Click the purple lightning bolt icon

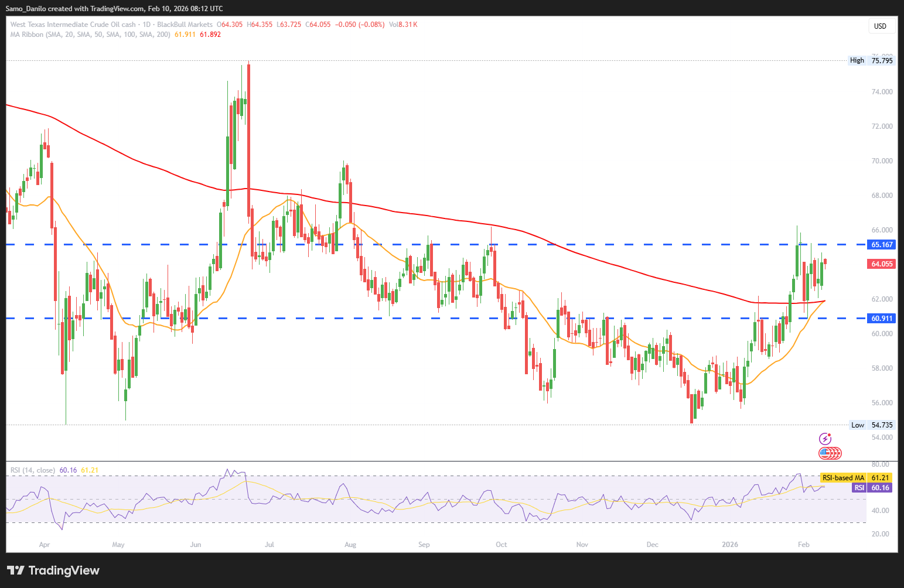pos(825,439)
